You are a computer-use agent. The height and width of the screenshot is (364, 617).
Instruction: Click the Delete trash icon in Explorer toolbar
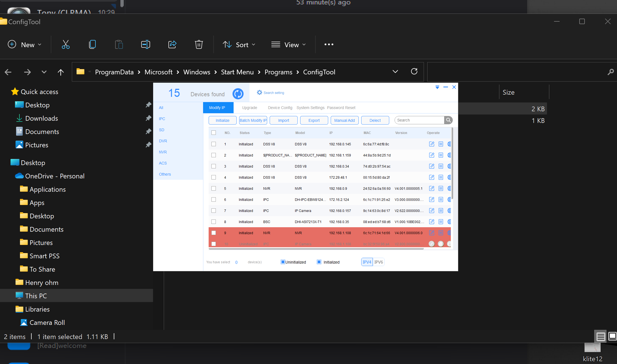[199, 44]
